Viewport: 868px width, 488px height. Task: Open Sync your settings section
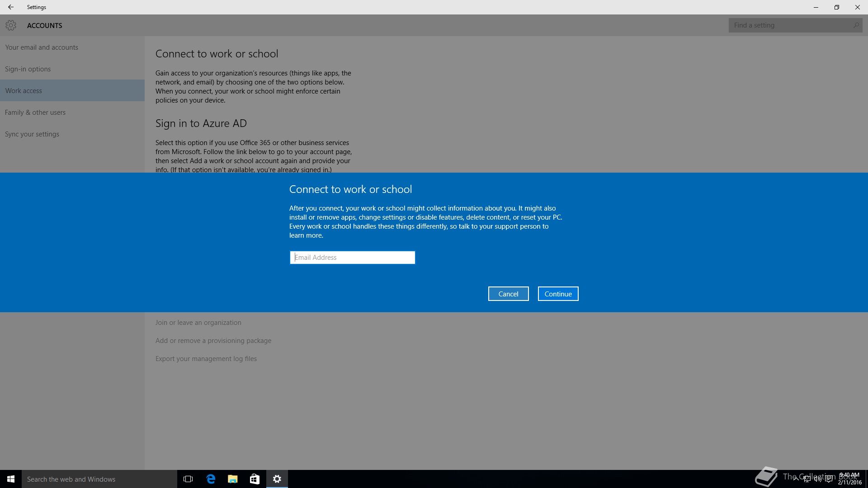[72, 134]
